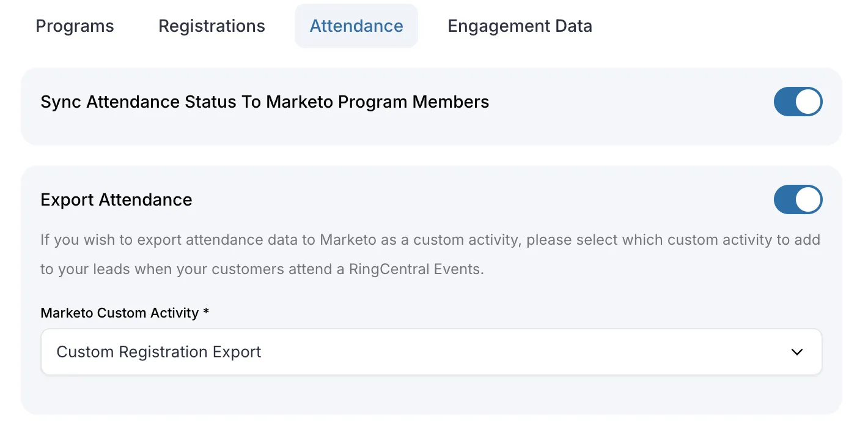Go to the Engagement Data tab
Screen dimensions: 868x443
[520, 26]
